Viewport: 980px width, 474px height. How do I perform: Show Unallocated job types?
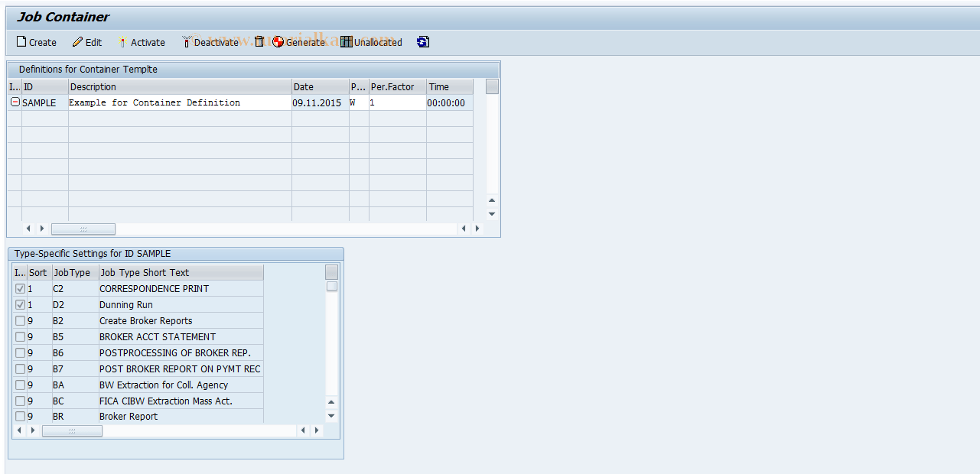[372, 42]
